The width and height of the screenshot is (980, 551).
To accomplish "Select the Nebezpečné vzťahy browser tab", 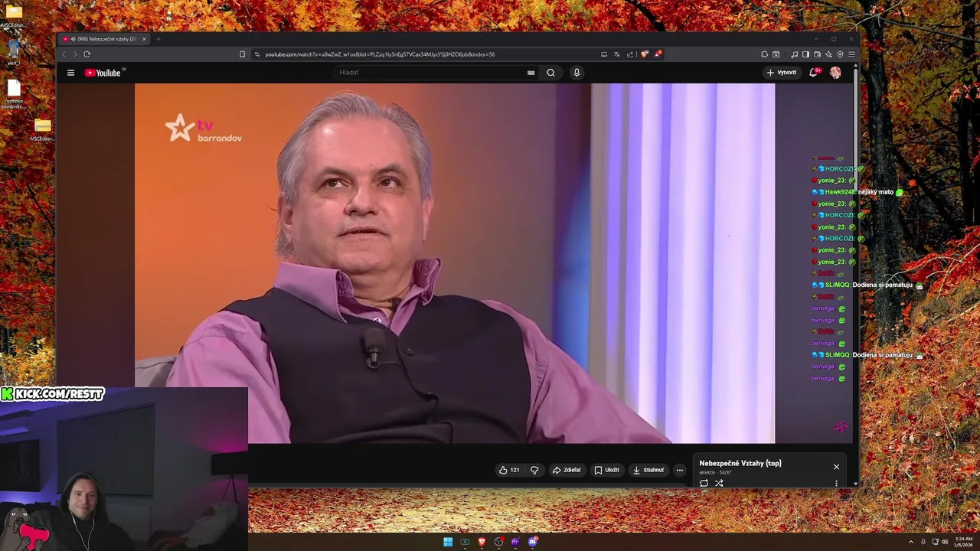I will coord(103,39).
